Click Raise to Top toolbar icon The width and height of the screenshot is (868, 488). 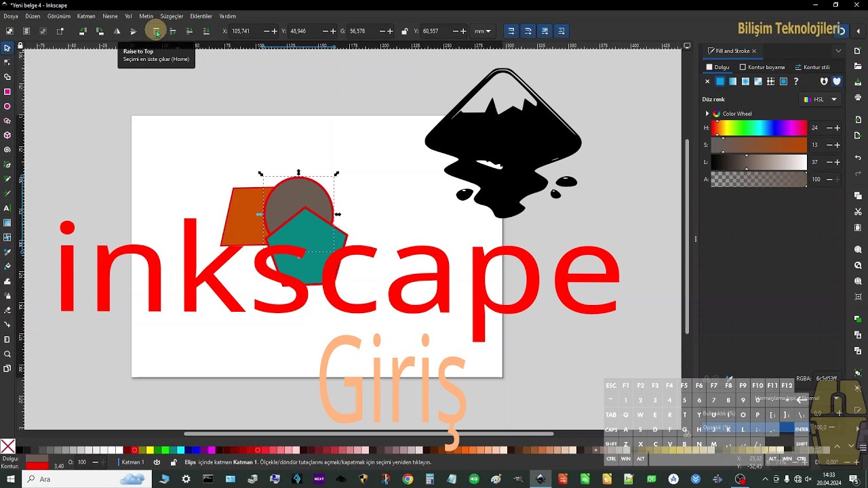pos(156,31)
